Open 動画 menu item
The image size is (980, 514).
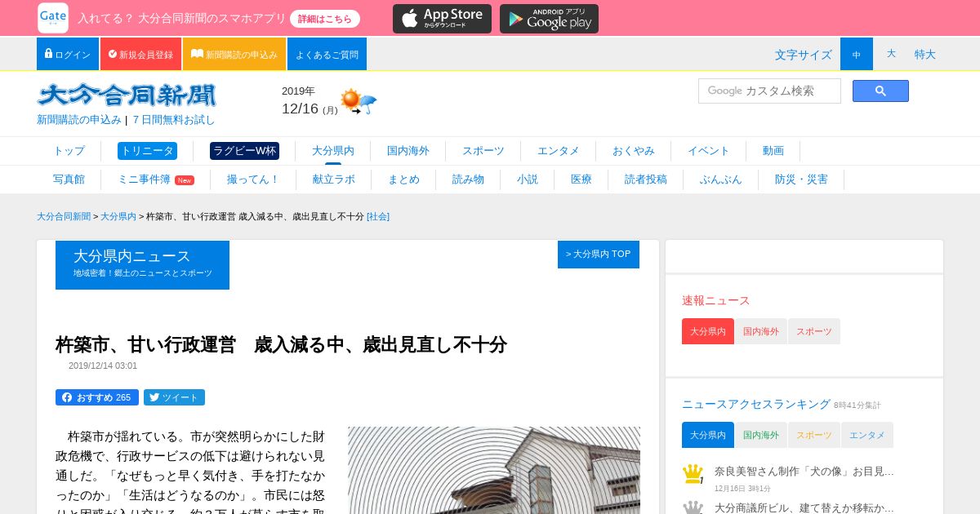[x=773, y=151]
